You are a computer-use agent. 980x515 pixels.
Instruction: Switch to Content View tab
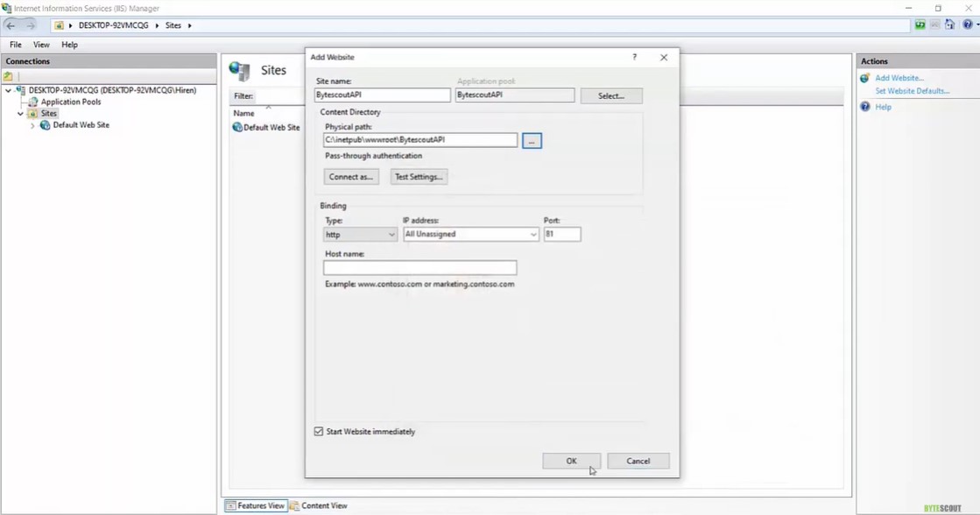click(319, 505)
